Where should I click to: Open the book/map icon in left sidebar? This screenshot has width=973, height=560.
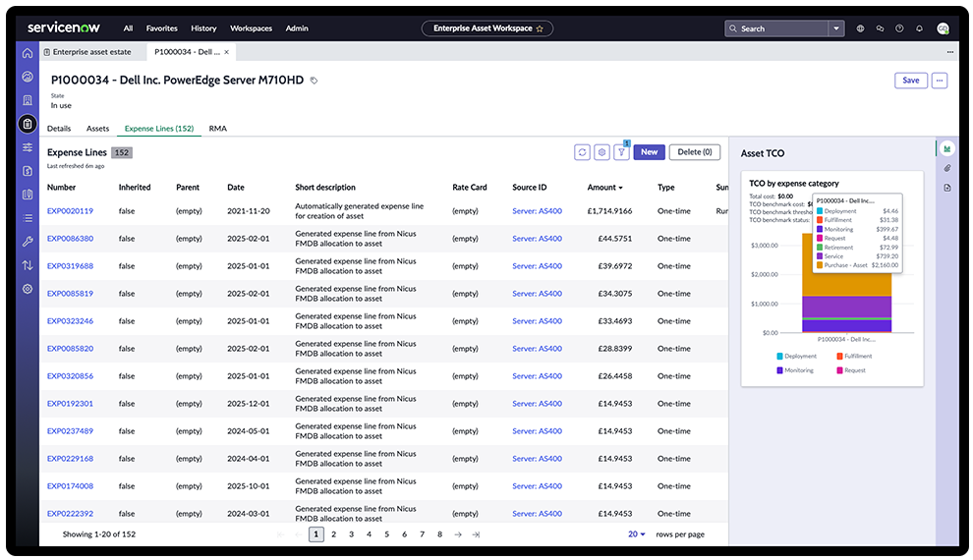(28, 195)
